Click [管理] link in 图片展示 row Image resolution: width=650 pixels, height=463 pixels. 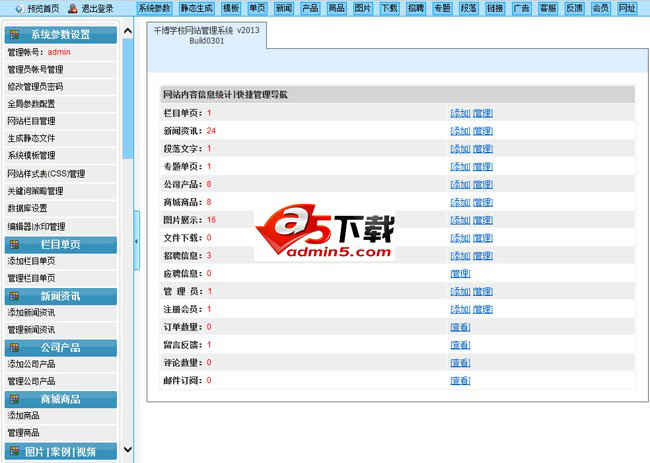[x=483, y=220]
